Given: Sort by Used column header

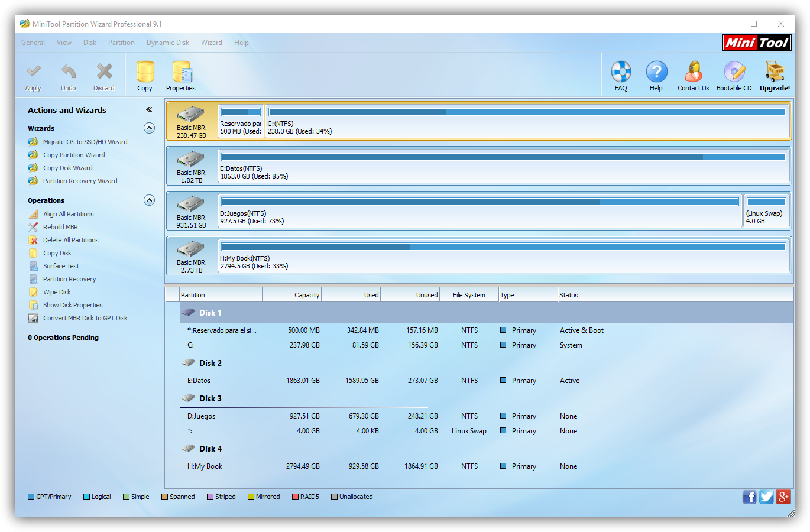Looking at the screenshot, I should [351, 295].
